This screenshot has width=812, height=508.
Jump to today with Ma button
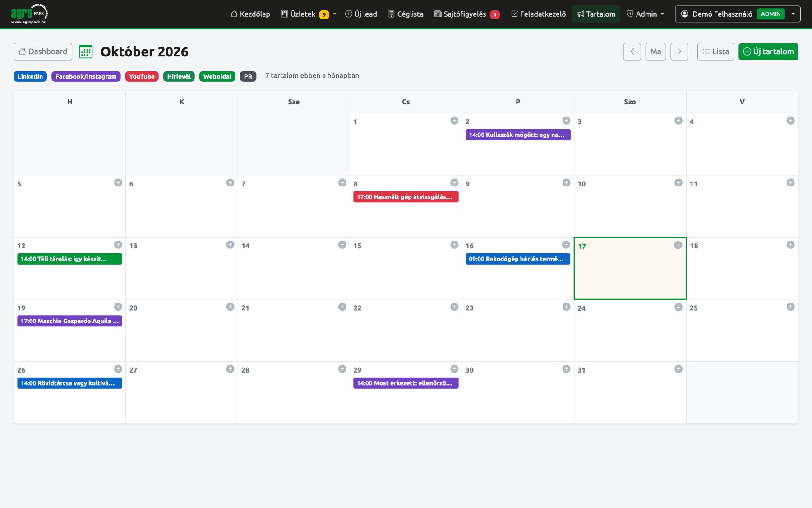pos(655,51)
